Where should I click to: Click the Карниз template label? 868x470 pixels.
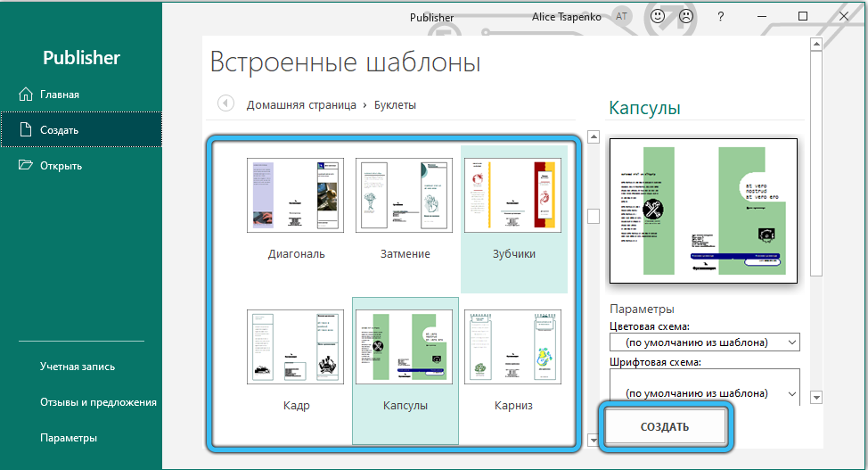tap(513, 406)
